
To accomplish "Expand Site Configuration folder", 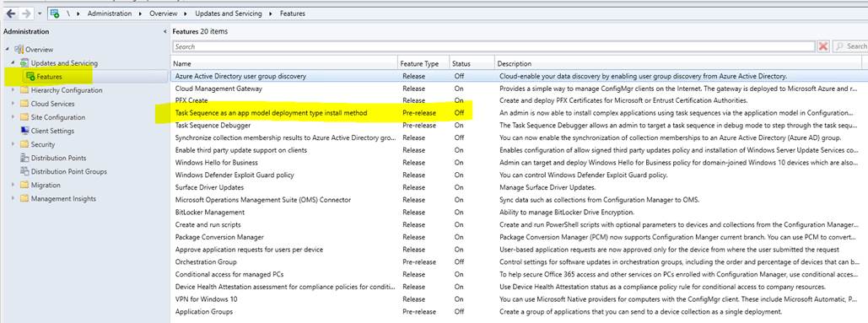I will click(x=13, y=117).
